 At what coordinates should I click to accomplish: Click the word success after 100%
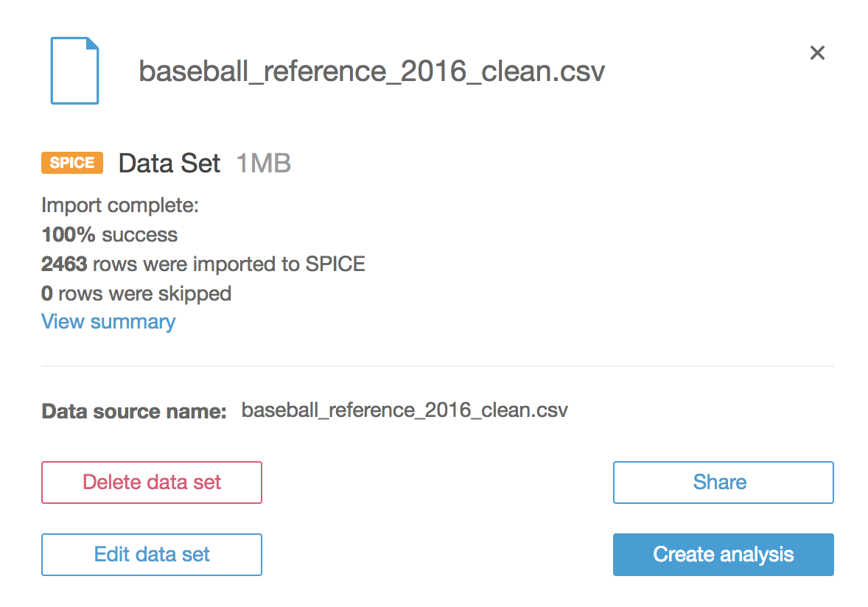pos(140,235)
